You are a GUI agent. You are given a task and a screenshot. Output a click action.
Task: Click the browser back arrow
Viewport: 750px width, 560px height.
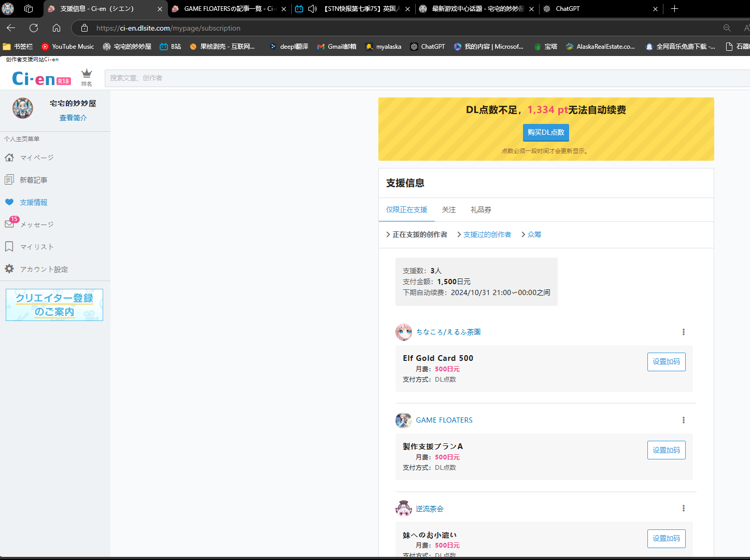tap(11, 28)
